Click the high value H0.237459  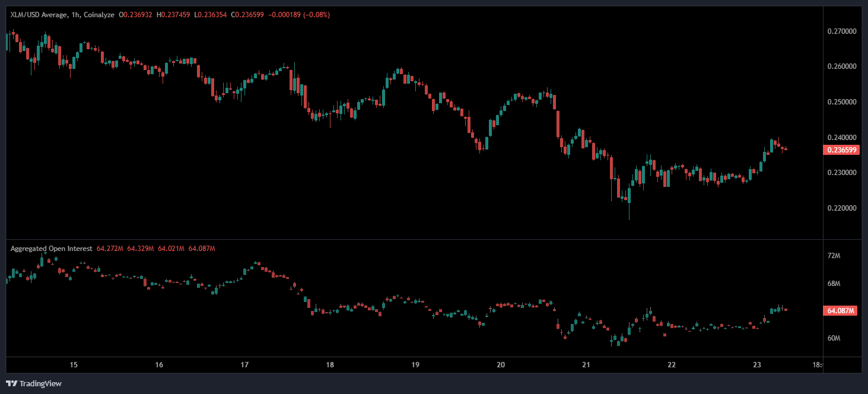click(174, 14)
